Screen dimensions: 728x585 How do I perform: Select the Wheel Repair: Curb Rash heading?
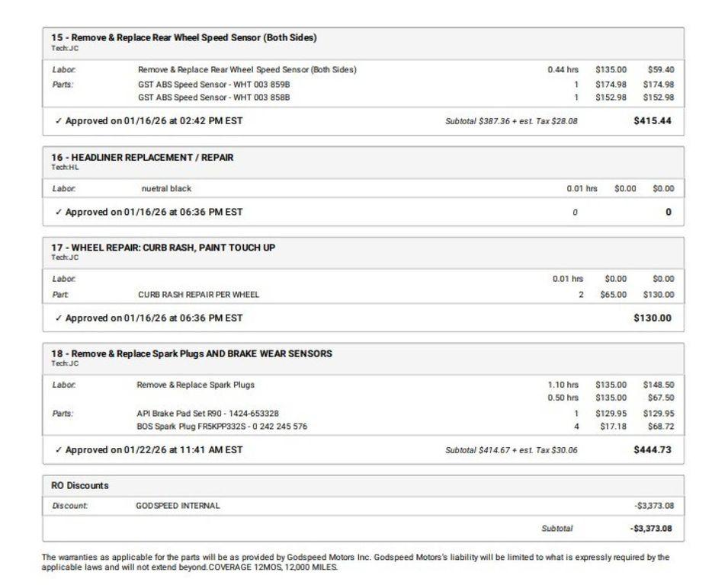163,248
